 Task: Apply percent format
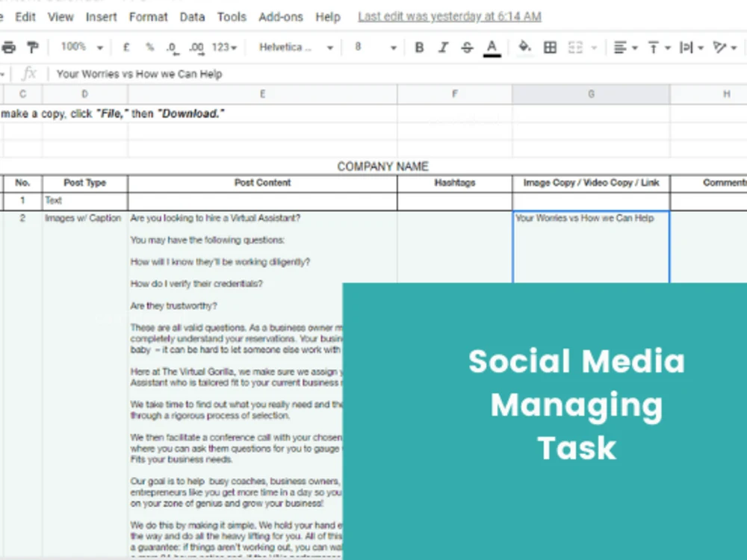click(149, 47)
